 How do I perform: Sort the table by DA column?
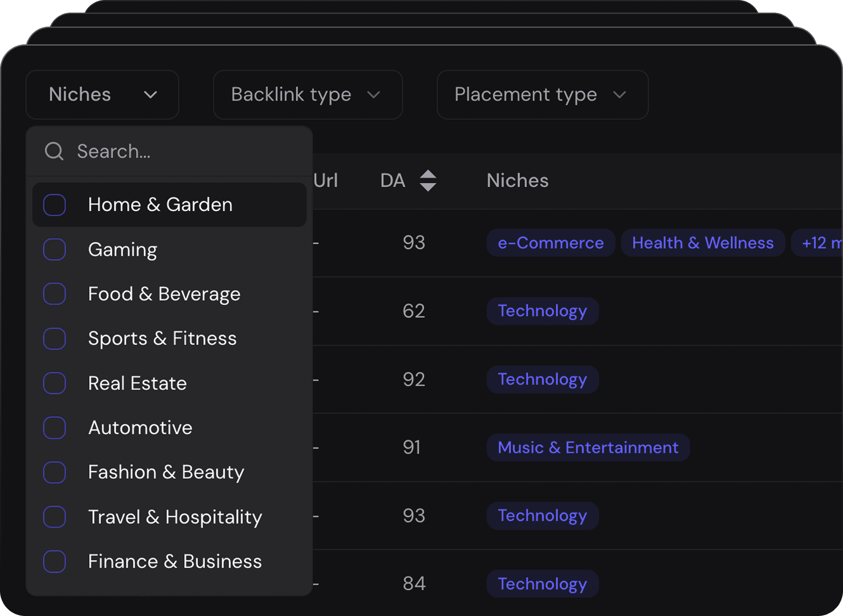coord(428,180)
